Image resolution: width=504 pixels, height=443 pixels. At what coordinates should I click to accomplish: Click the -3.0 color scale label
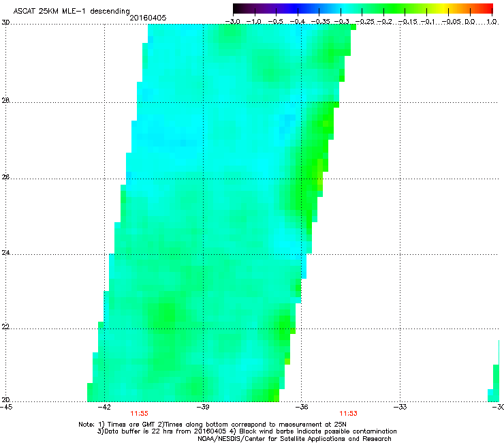(x=233, y=22)
